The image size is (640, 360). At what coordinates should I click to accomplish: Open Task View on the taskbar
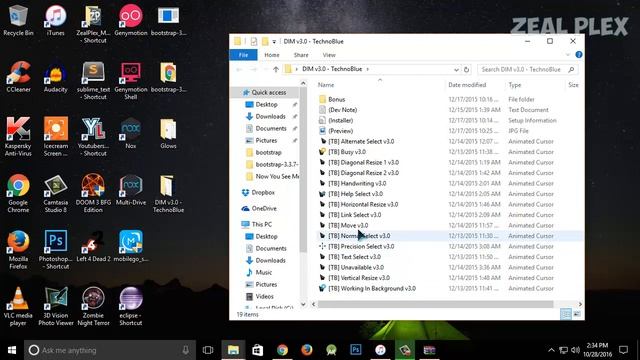(208, 350)
